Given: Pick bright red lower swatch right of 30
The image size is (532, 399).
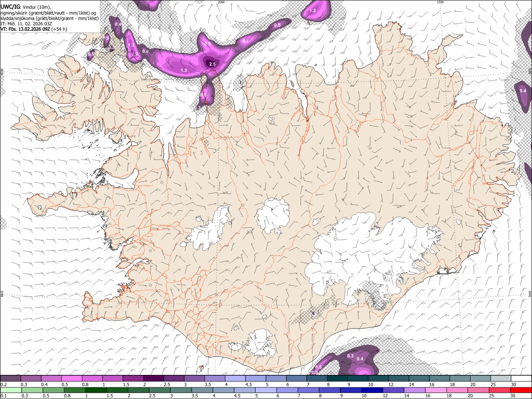Looking at the screenshot, I should pyautogui.click(x=520, y=390).
